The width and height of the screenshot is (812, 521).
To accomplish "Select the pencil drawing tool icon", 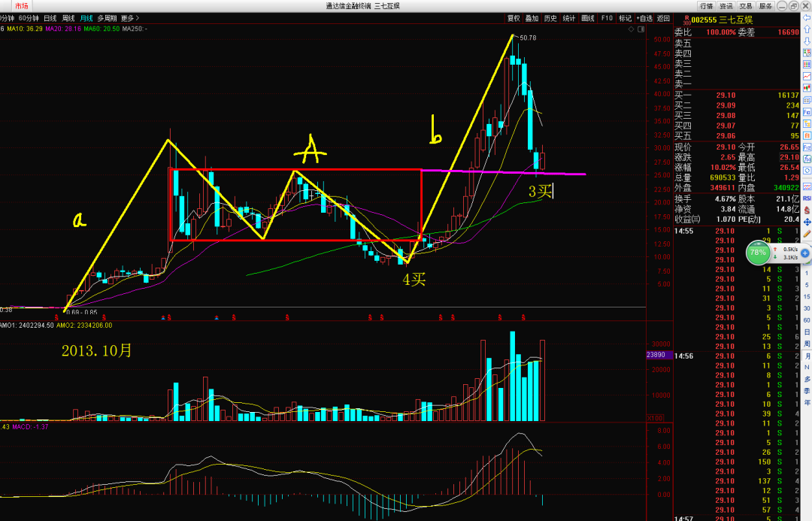I will click(807, 235).
